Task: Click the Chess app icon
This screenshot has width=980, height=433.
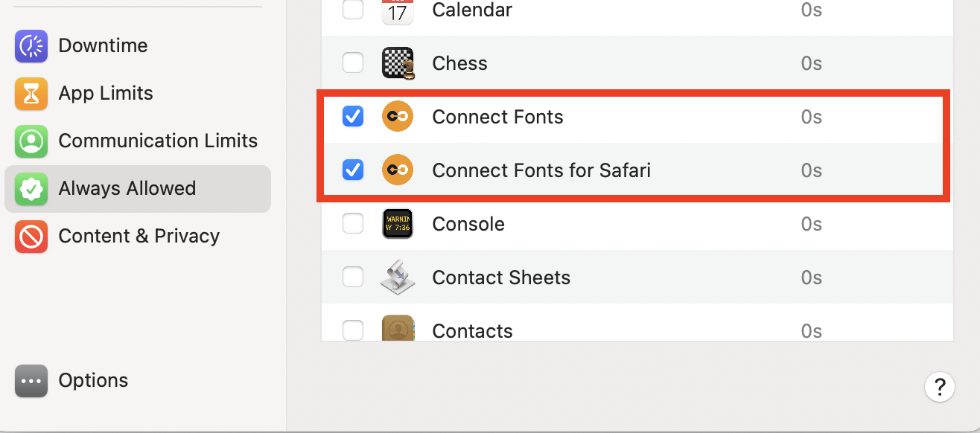Action: click(x=398, y=63)
